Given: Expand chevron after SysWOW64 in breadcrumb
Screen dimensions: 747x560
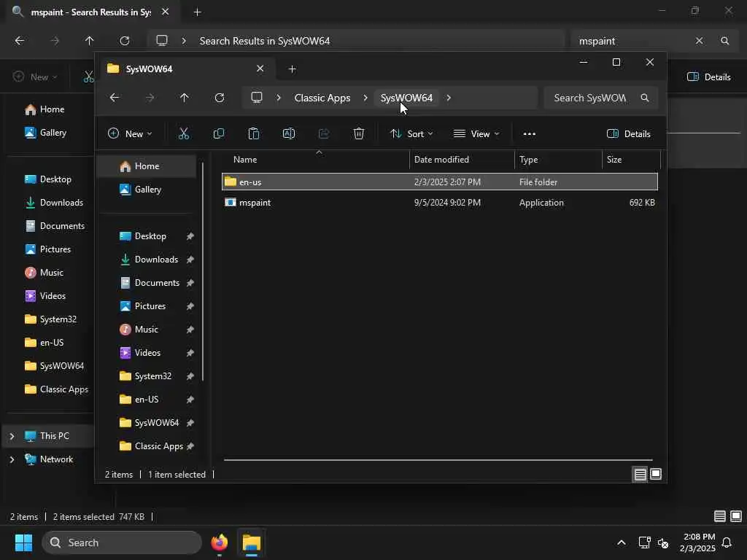Looking at the screenshot, I should [449, 98].
